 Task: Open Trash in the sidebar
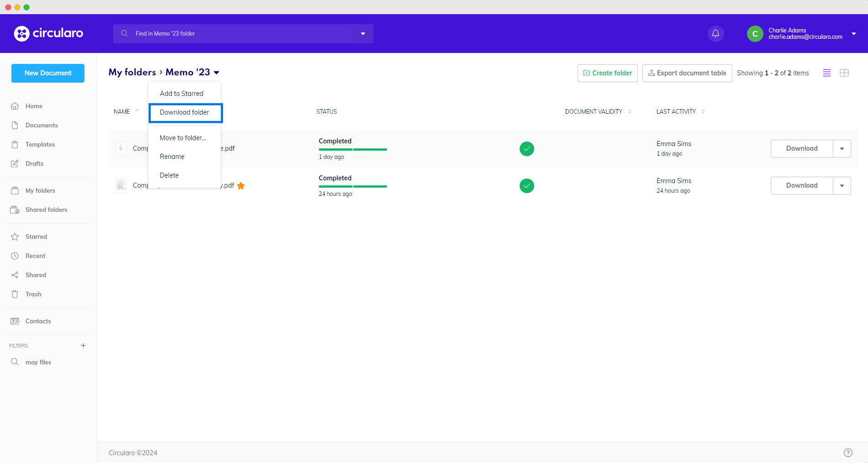(33, 294)
